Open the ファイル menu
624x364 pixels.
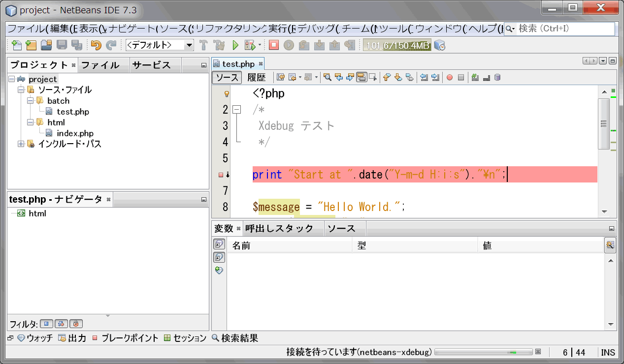pyautogui.click(x=28, y=29)
